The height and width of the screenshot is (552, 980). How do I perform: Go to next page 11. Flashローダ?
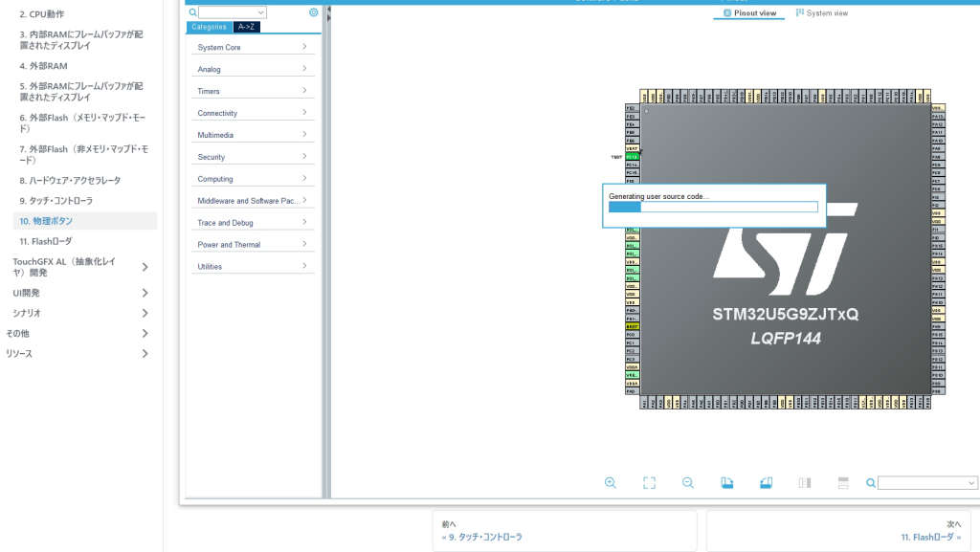838,531
